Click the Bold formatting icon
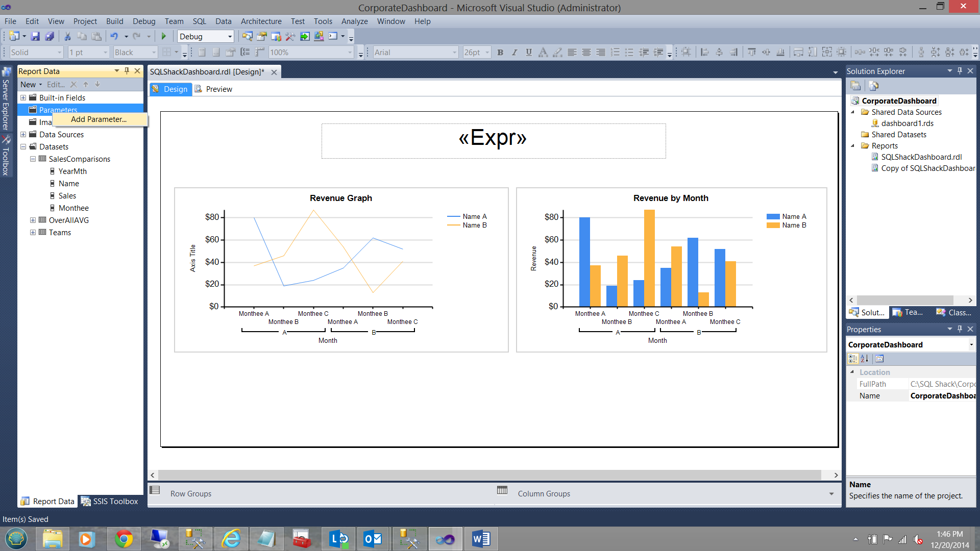The height and width of the screenshot is (551, 980). click(x=500, y=52)
